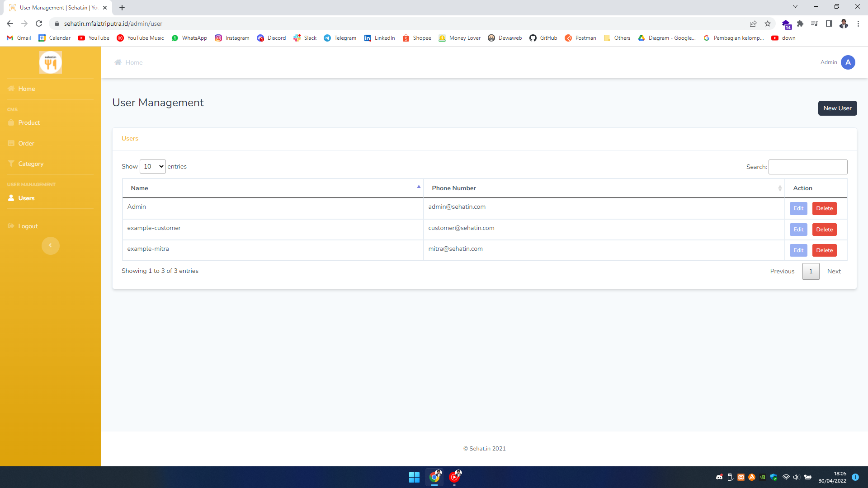The image size is (868, 488).
Task: Click the Admin avatar circle icon
Action: tap(848, 62)
